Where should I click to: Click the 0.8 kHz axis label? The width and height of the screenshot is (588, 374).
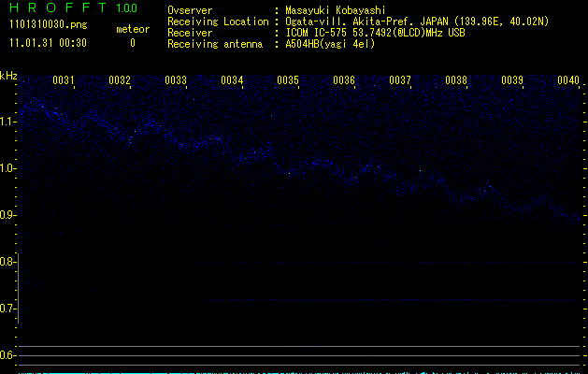coord(7,262)
